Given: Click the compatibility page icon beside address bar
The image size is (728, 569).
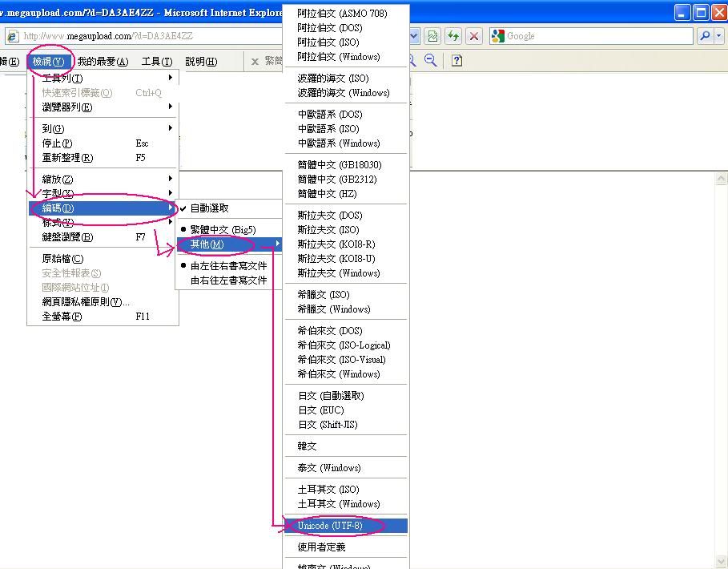Looking at the screenshot, I should (432, 36).
